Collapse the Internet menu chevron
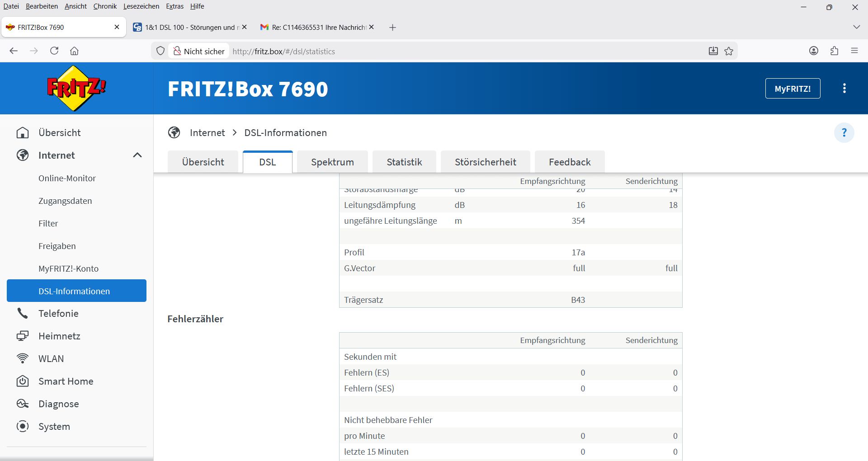Image resolution: width=868 pixels, height=461 pixels. pos(137,155)
